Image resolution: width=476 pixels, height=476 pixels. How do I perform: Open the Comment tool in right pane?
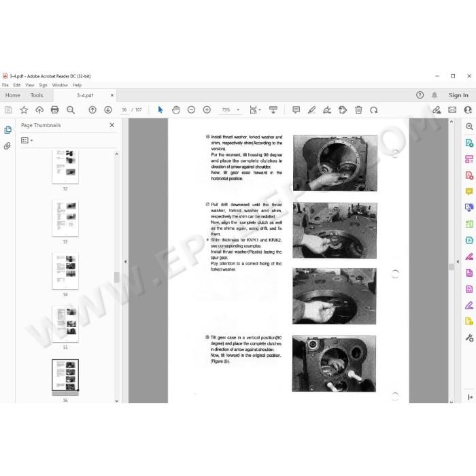[x=469, y=191]
